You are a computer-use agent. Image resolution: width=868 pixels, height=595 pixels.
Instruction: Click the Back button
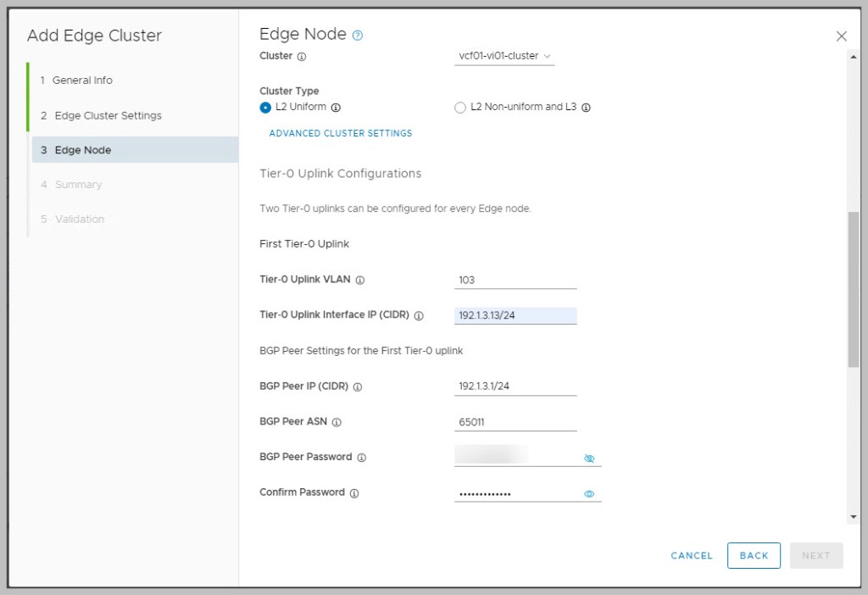754,555
